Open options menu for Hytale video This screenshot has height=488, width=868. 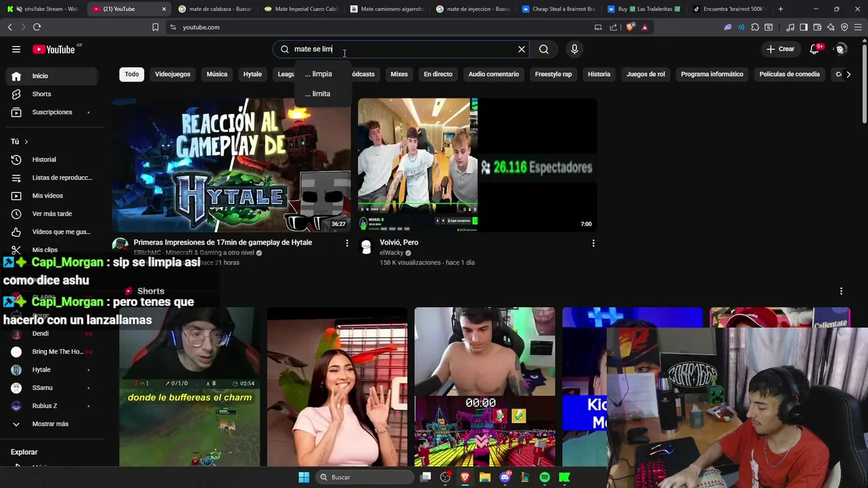click(x=347, y=243)
